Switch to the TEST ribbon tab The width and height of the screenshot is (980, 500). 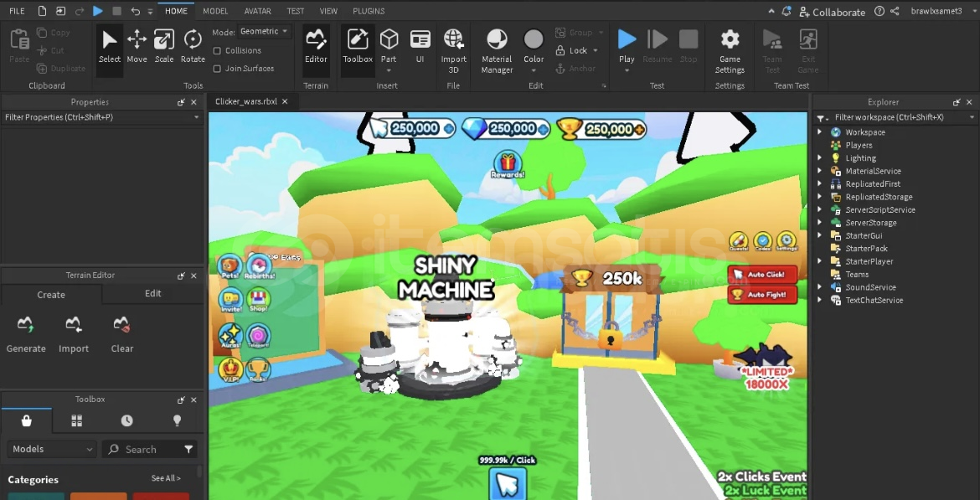296,11
